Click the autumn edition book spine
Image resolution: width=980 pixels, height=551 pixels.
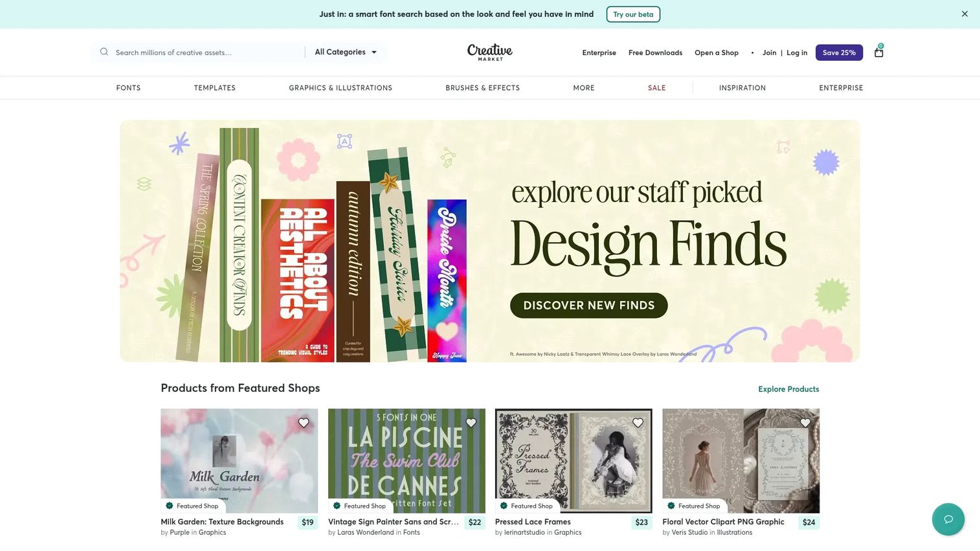coord(353,271)
